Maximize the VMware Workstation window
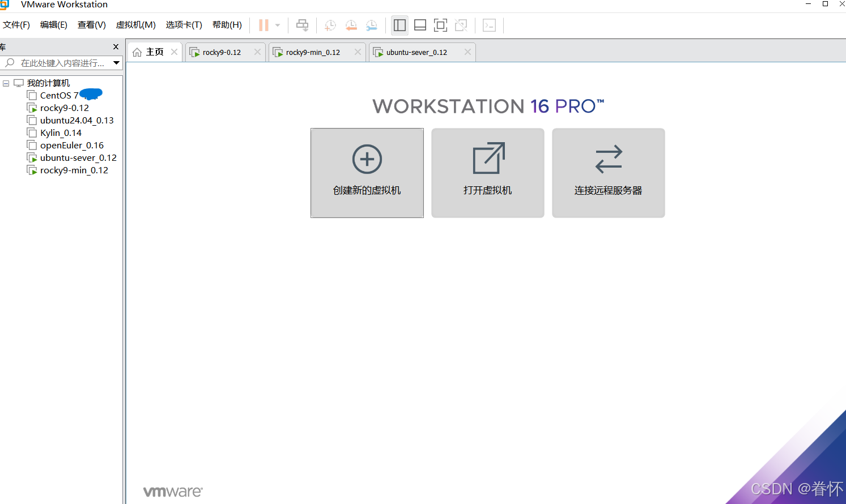This screenshot has width=846, height=504. click(x=826, y=4)
